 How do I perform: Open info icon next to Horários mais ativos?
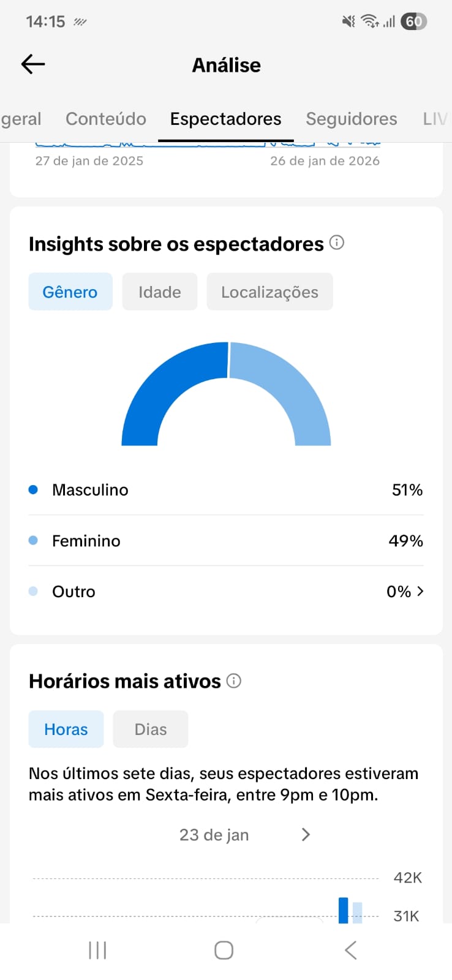pos(234,680)
